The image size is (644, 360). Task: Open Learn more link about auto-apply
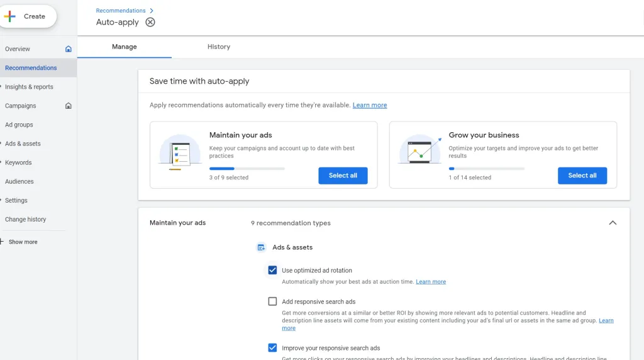[x=370, y=105]
